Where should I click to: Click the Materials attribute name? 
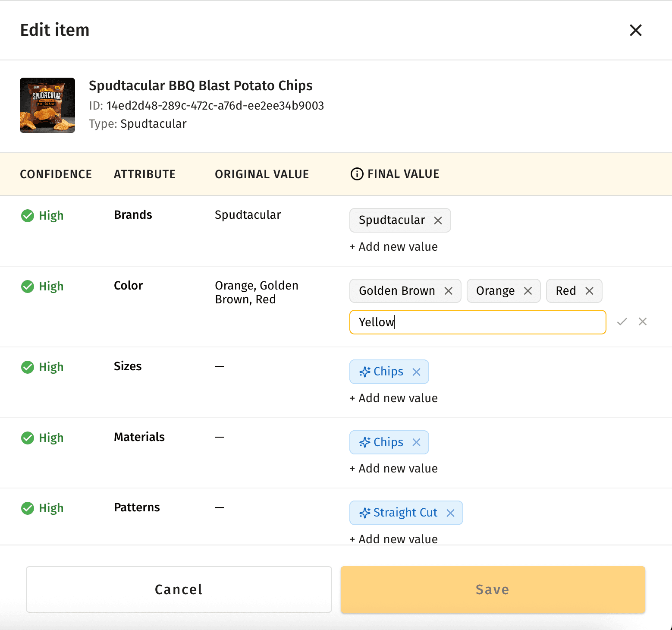(139, 437)
